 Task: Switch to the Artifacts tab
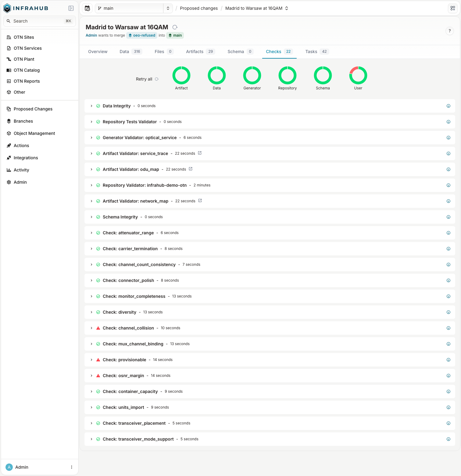click(200, 52)
